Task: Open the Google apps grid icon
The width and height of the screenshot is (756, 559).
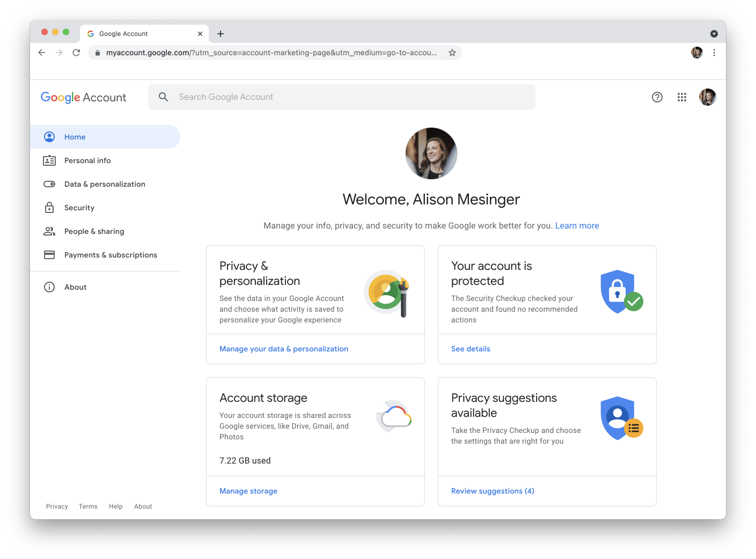Action: (682, 97)
